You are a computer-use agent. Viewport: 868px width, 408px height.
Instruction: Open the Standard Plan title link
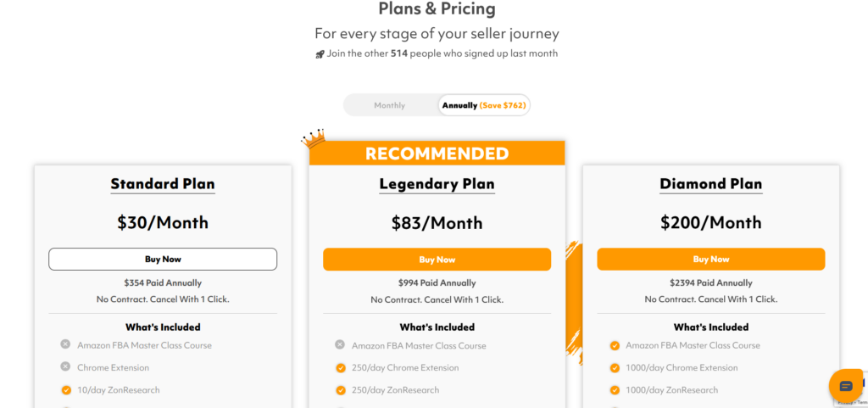pos(163,184)
